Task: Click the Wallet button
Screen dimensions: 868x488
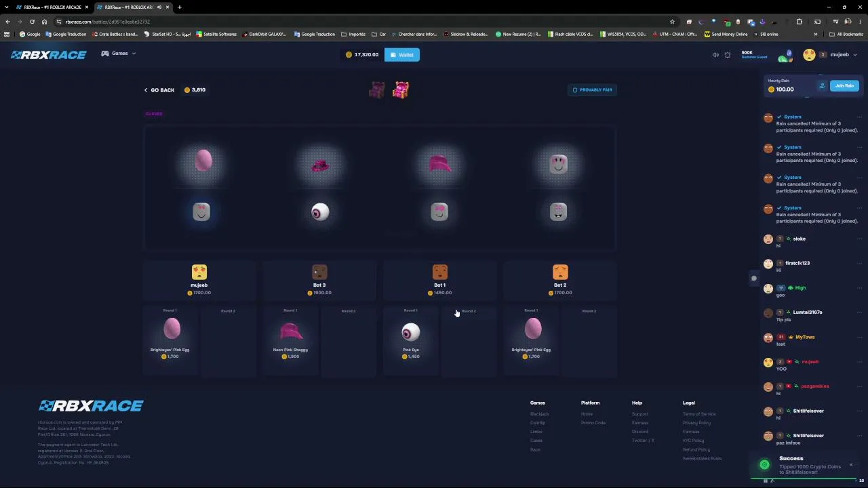Action: pos(402,54)
